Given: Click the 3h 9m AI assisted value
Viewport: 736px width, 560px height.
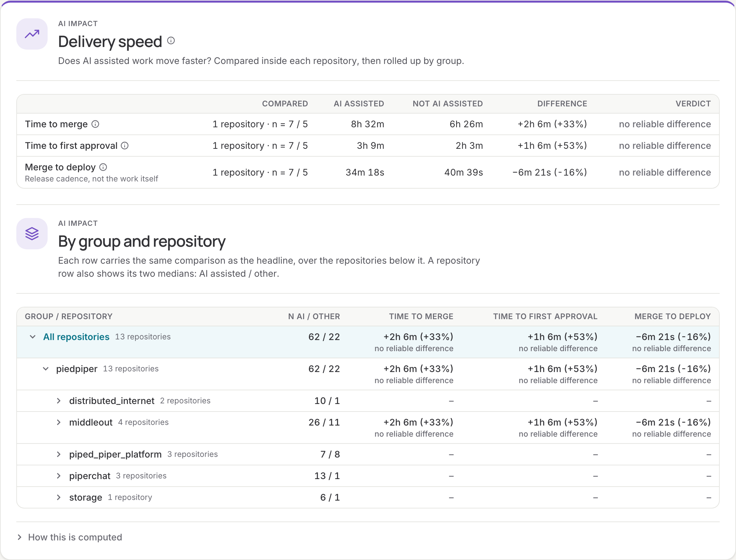Looking at the screenshot, I should point(371,146).
